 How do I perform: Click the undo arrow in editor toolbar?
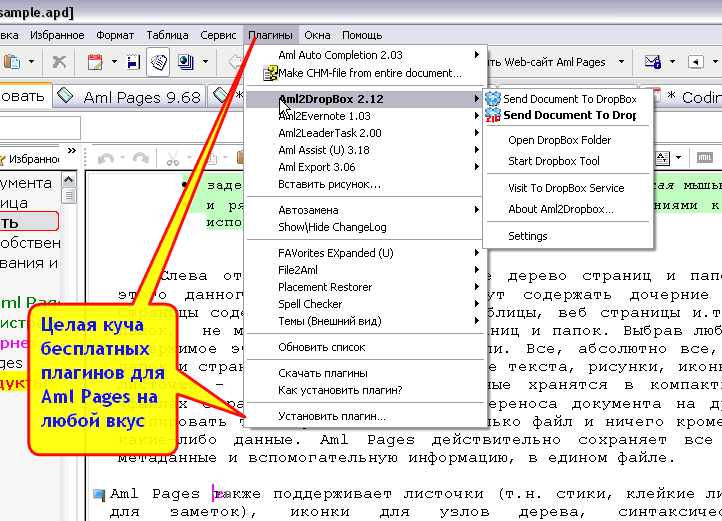tap(106, 158)
